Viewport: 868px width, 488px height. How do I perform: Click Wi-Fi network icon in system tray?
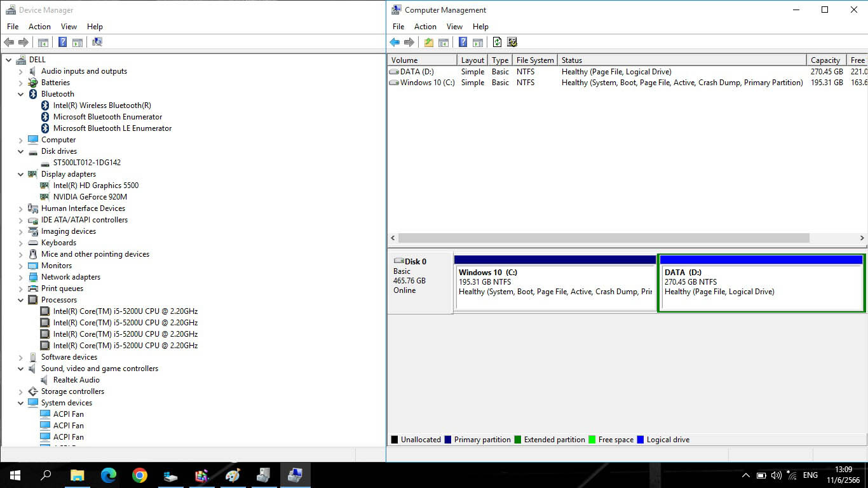[x=792, y=475]
